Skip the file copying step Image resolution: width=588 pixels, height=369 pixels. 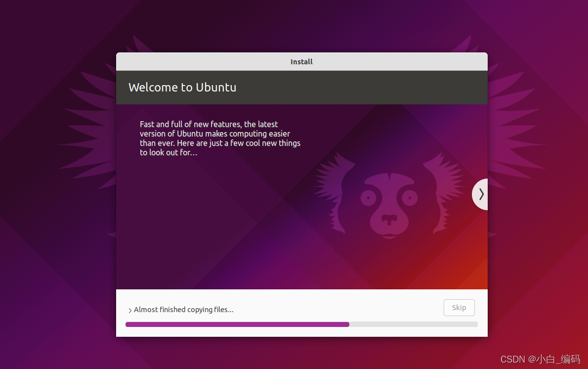[x=459, y=308]
